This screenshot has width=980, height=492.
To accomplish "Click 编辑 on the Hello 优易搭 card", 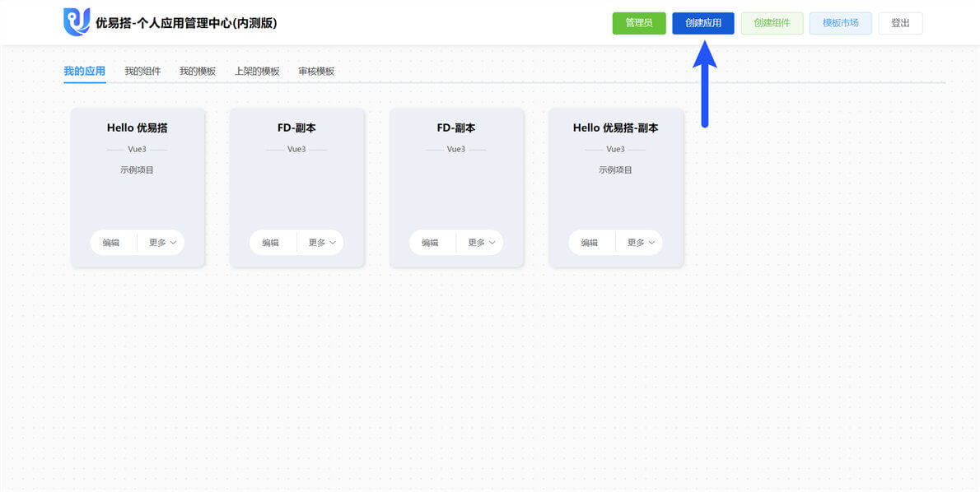I will pyautogui.click(x=113, y=242).
